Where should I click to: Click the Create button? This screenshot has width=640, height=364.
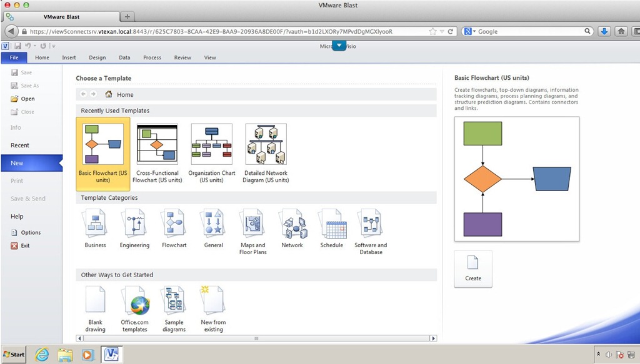(x=473, y=269)
